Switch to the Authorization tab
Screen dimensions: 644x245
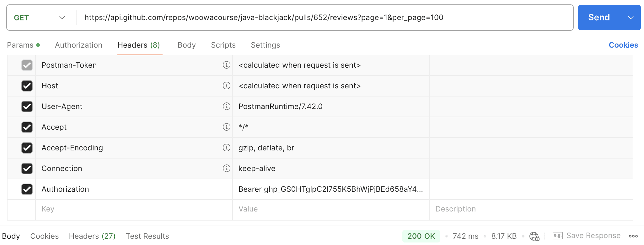(78, 45)
